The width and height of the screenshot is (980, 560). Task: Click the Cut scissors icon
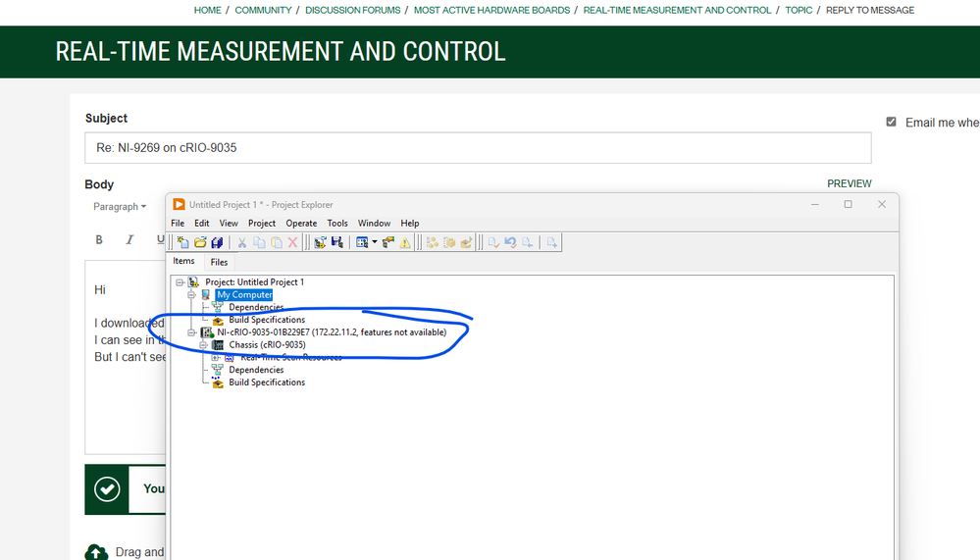[x=242, y=242]
